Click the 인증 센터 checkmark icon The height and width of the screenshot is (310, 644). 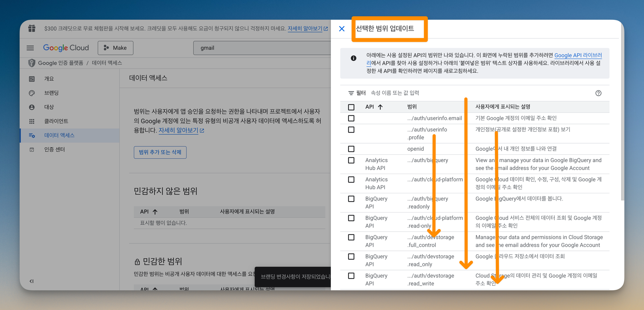coord(32,149)
